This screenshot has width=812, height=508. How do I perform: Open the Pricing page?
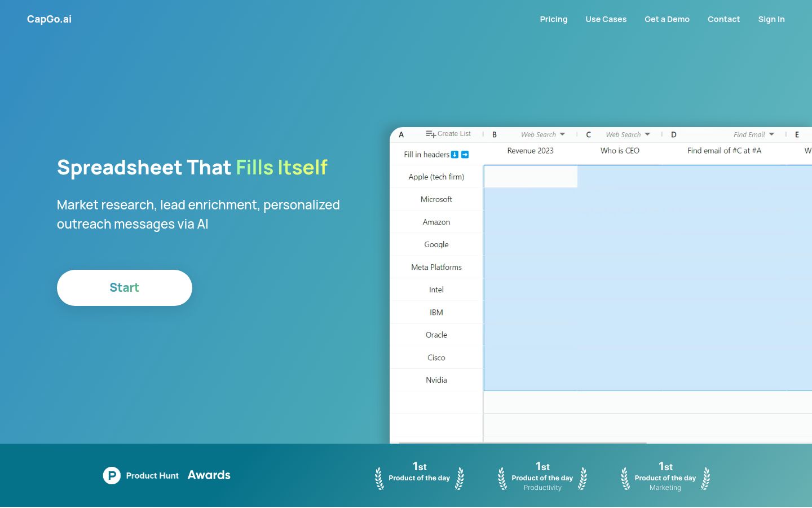coord(554,19)
